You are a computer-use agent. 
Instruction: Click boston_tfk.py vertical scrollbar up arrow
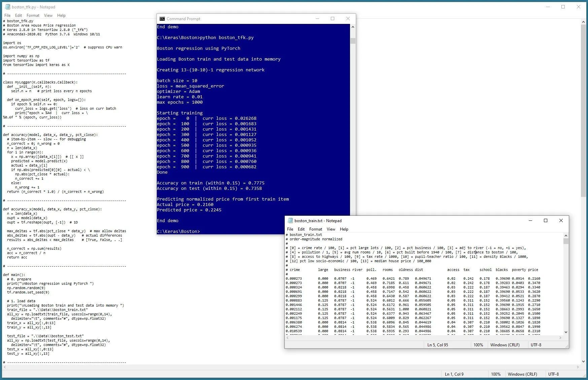pos(583,22)
